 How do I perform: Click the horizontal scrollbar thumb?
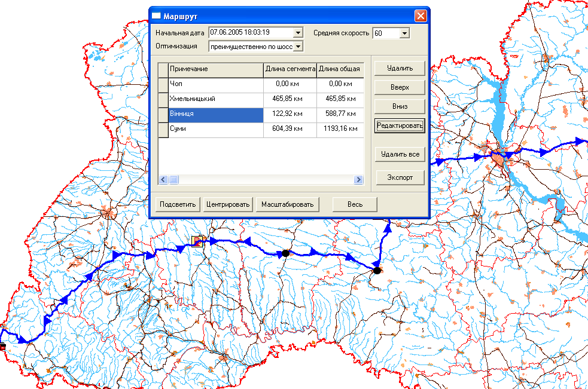pyautogui.click(x=173, y=179)
